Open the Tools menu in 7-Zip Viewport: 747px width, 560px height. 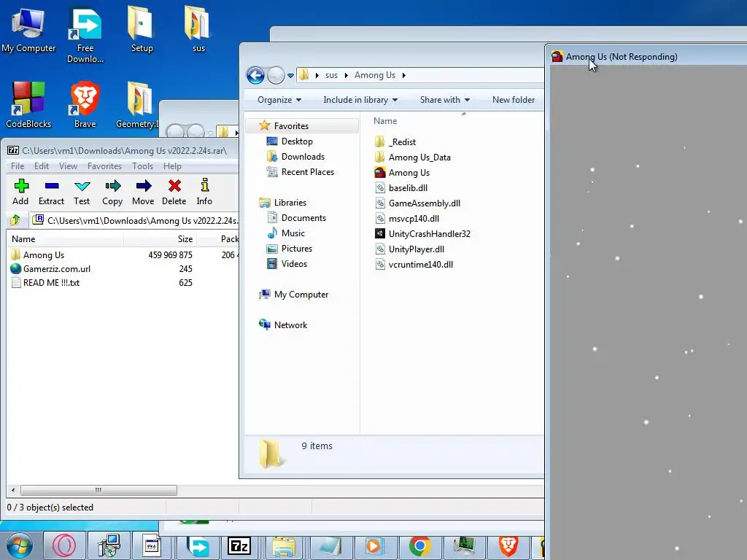(x=142, y=166)
